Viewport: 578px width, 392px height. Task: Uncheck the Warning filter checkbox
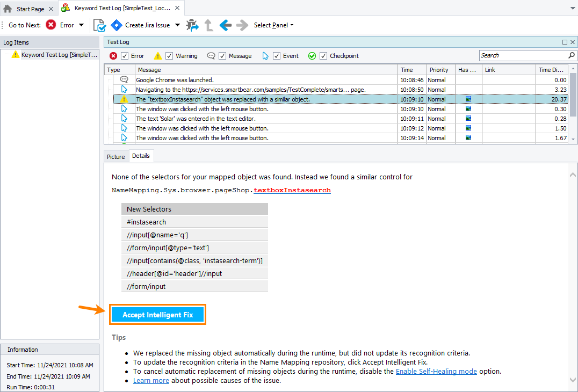[x=168, y=55]
